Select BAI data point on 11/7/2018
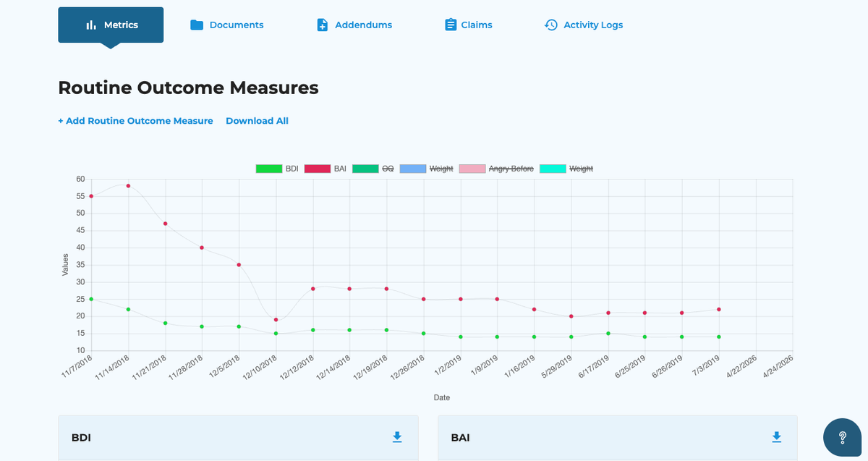 pyautogui.click(x=91, y=196)
